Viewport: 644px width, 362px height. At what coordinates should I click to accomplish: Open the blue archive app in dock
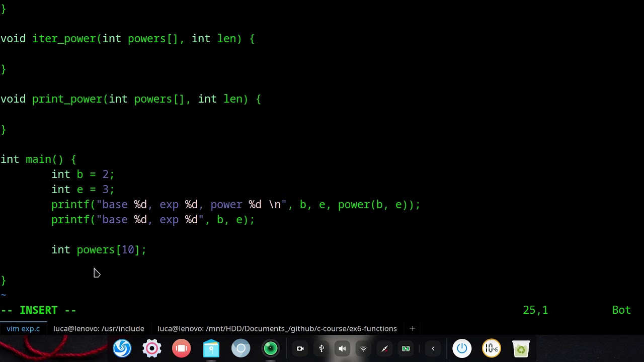211,348
